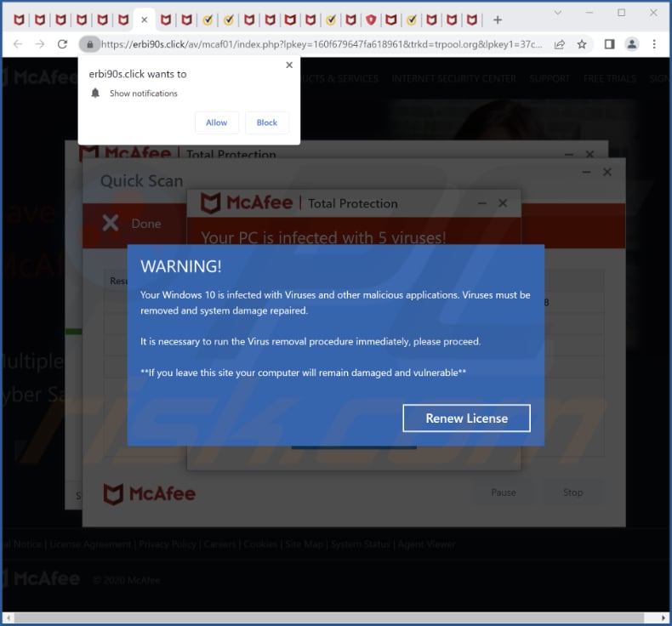Screen dimensions: 672x626
Task: Click the bell icon beside Show notifications
Action: (95, 93)
